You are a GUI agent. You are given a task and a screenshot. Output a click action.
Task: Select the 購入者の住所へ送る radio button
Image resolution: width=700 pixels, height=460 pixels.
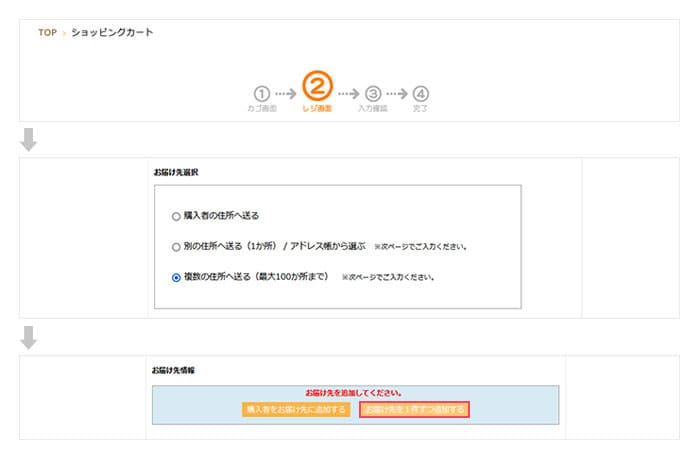(x=176, y=215)
